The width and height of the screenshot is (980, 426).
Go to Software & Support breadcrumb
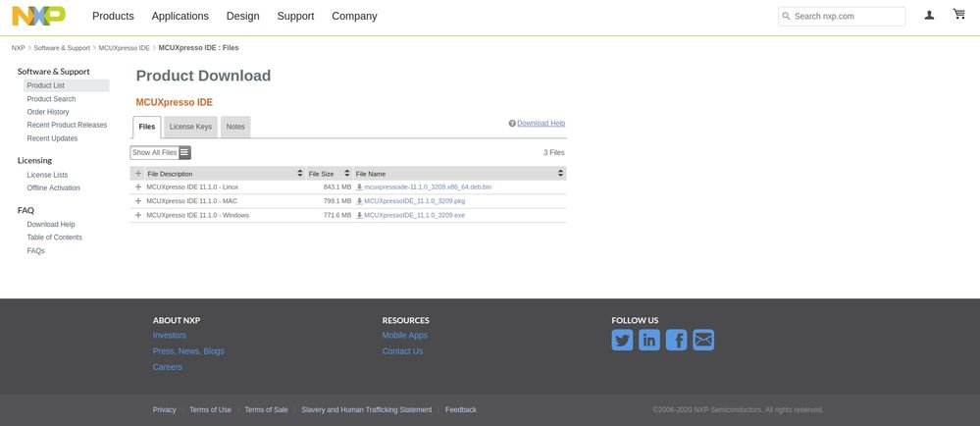(62, 47)
